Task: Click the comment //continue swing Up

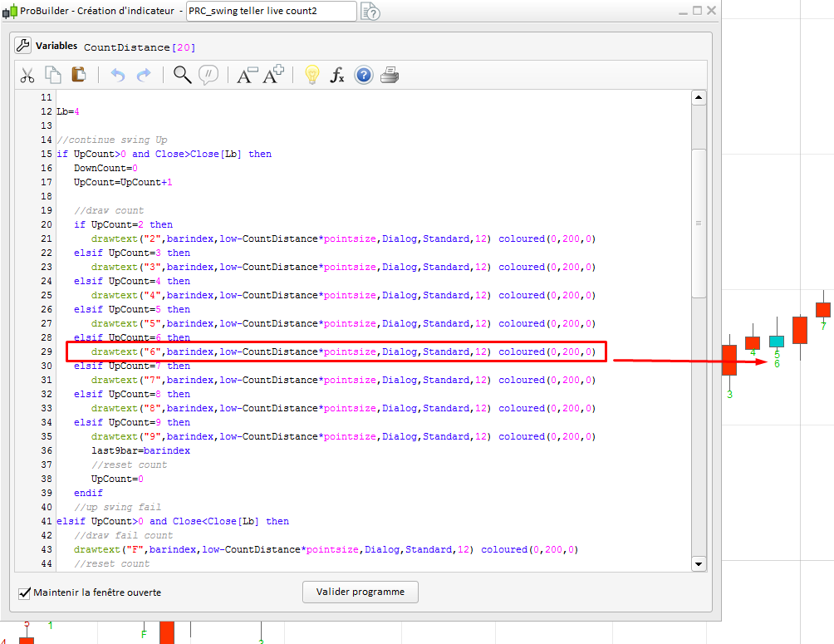Action: click(x=111, y=140)
